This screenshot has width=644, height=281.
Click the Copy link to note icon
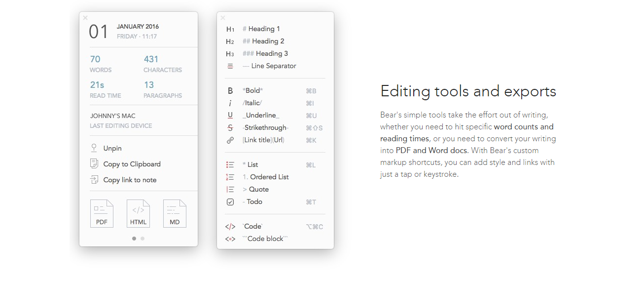(x=94, y=180)
